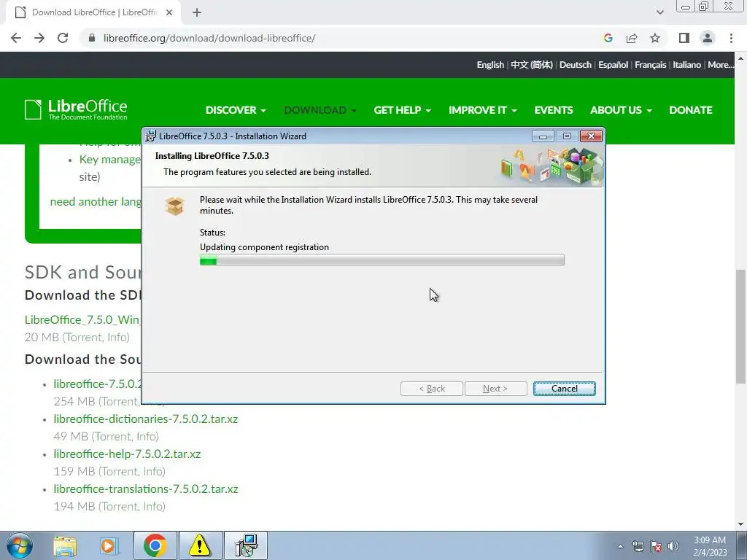
Task: Switch site language to Italiano
Action: click(x=686, y=65)
